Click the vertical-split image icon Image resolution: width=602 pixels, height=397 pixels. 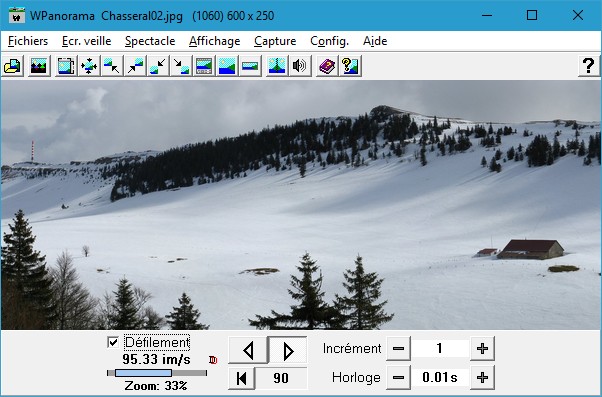pyautogui.click(x=277, y=66)
